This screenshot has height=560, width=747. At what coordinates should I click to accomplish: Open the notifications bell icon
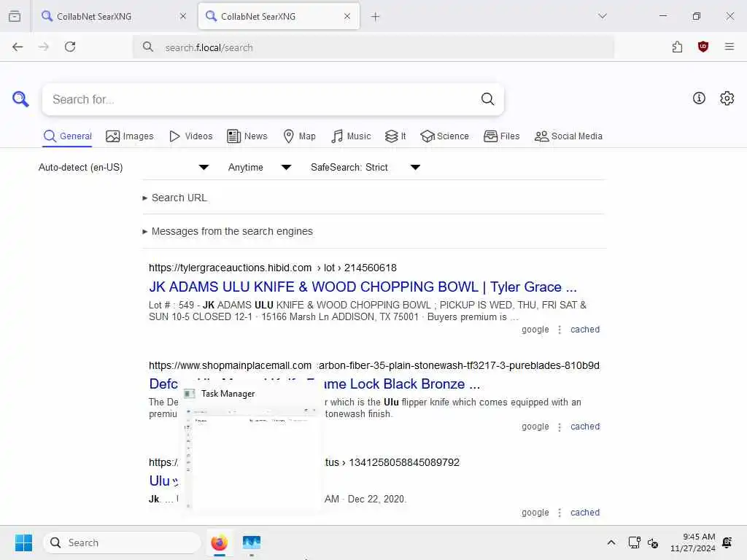point(727,542)
